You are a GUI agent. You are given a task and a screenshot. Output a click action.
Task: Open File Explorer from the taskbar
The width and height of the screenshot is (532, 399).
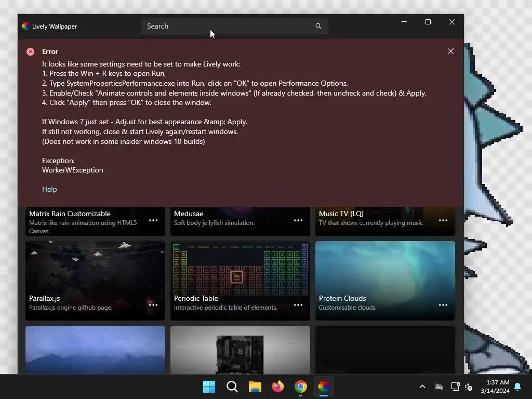[x=255, y=387]
